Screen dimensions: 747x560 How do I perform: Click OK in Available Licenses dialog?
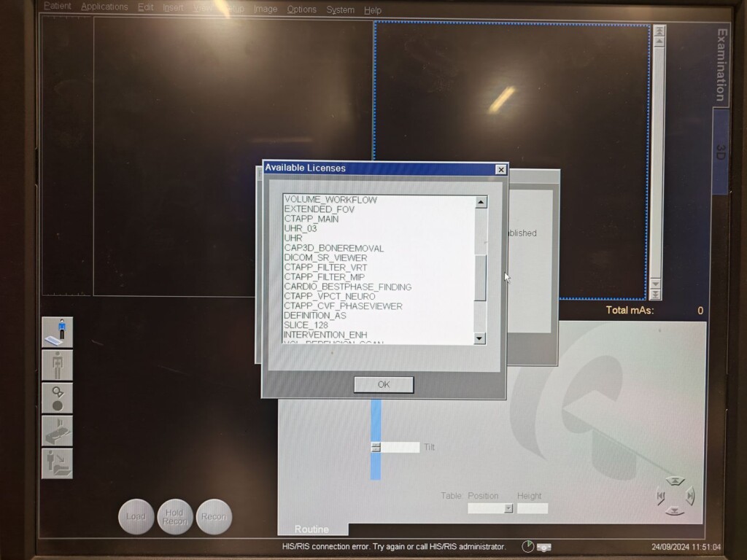coord(384,384)
